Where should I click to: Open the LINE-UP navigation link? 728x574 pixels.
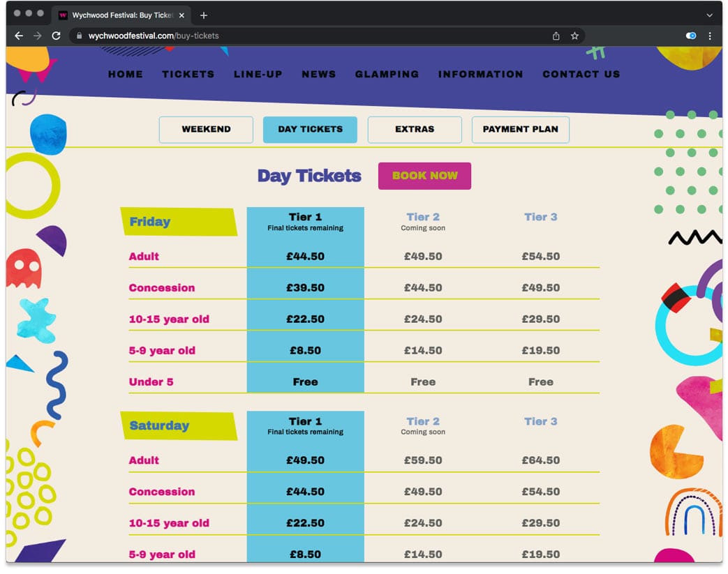(x=258, y=74)
